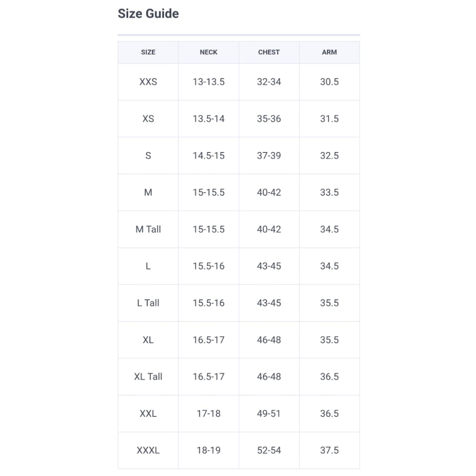Click the S size row label
The width and height of the screenshot is (476, 476).
(x=148, y=156)
